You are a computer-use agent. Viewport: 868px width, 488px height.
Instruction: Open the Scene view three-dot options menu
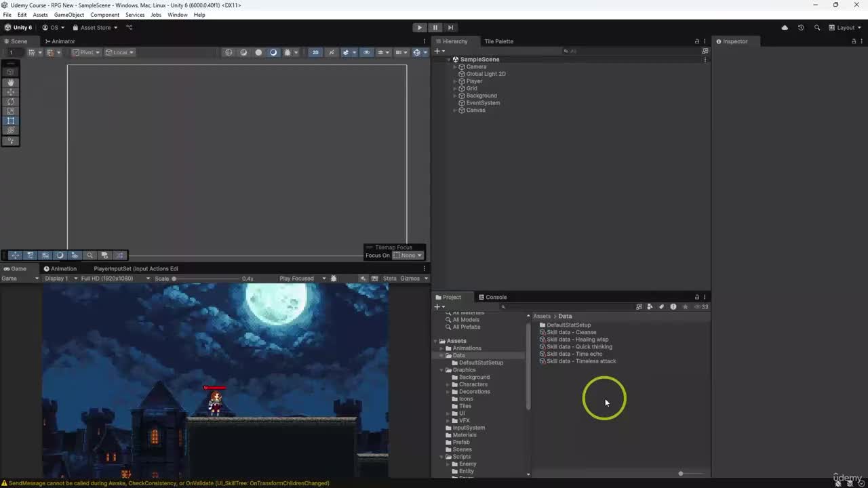click(x=425, y=41)
